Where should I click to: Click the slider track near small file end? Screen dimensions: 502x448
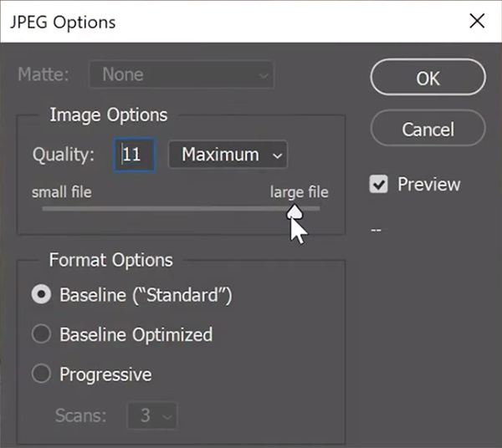tap(58, 209)
